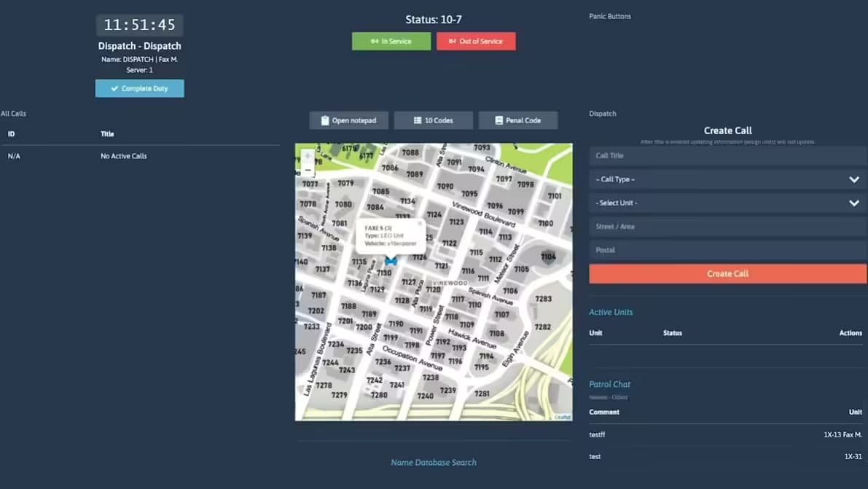The width and height of the screenshot is (868, 489).
Task: Zoom in on the map
Action: pyautogui.click(x=308, y=156)
